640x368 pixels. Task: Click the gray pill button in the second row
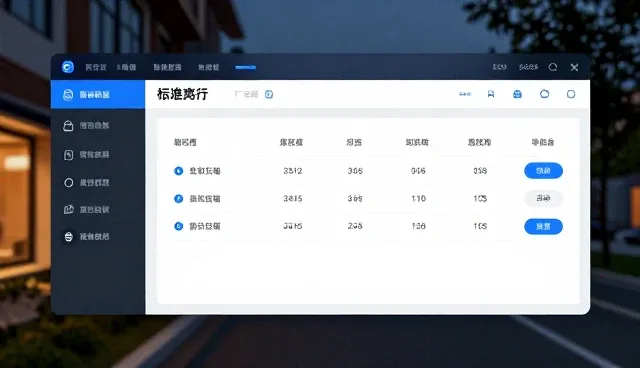543,198
